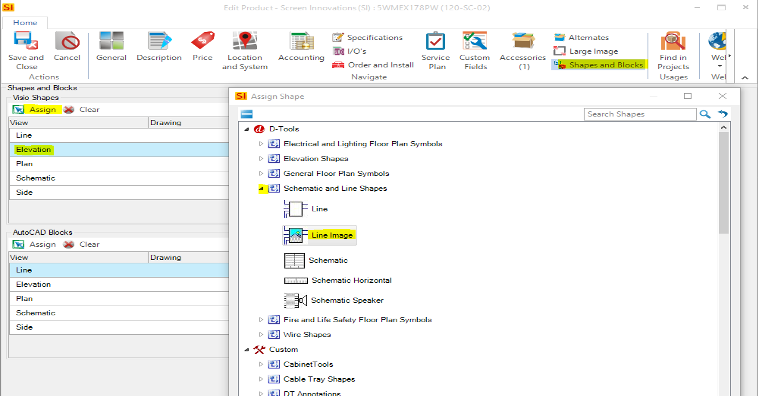Click the Search Shapes input field
Viewport: 758px width, 396px height.
[x=640, y=114]
